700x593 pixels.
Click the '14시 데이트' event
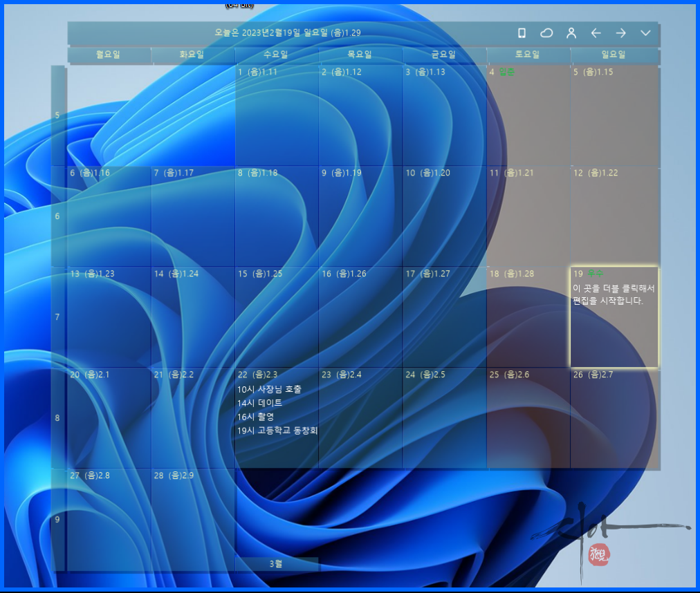260,403
